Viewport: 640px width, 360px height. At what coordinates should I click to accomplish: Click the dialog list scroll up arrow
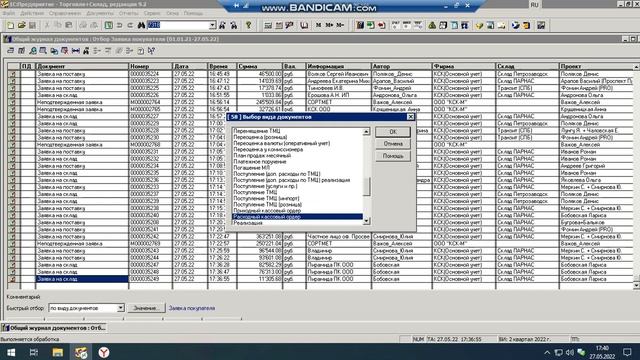[x=366, y=131]
